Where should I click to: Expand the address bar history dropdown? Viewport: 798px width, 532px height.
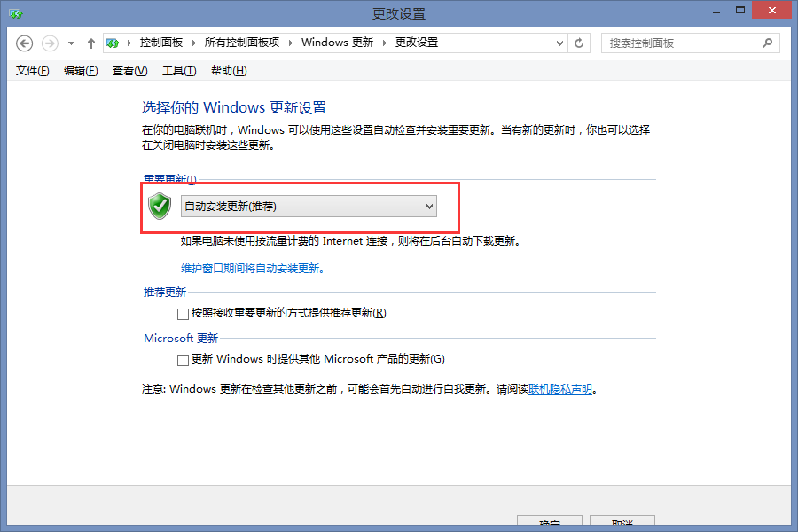click(559, 43)
